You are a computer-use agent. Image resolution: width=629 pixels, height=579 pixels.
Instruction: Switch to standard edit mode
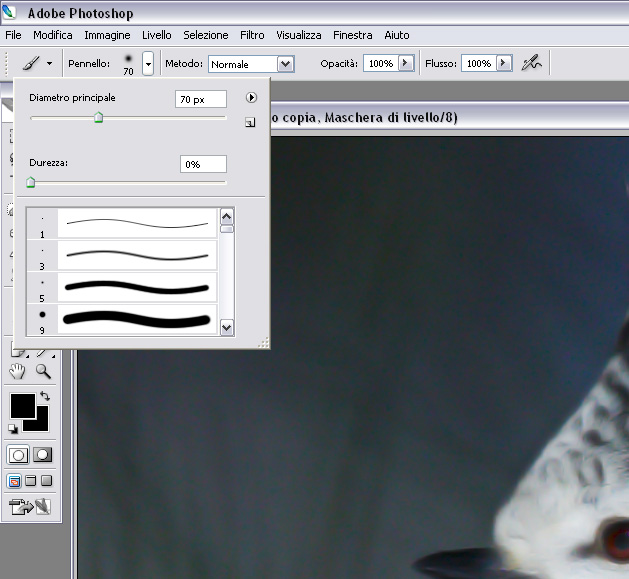point(18,455)
